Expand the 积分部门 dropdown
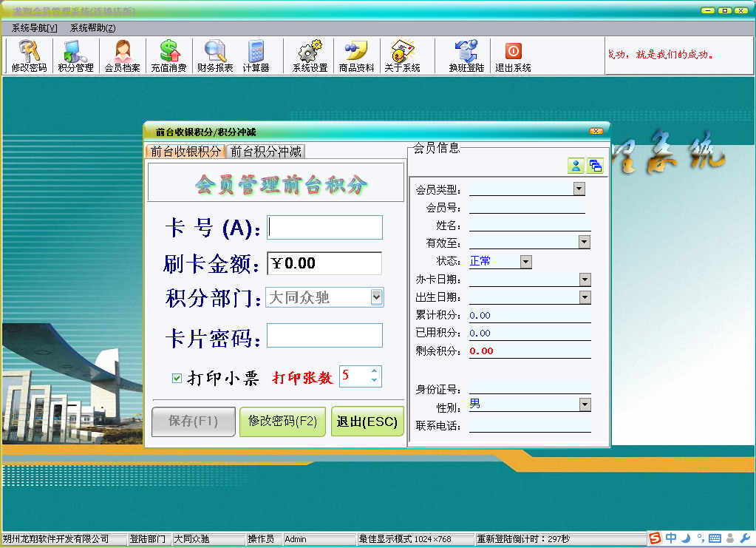 click(376, 297)
